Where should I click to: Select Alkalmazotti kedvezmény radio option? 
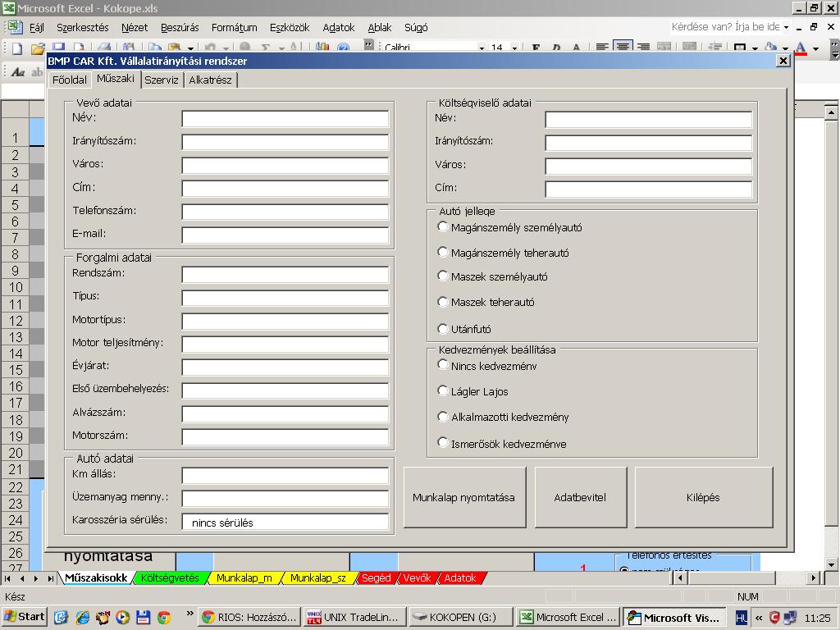442,416
